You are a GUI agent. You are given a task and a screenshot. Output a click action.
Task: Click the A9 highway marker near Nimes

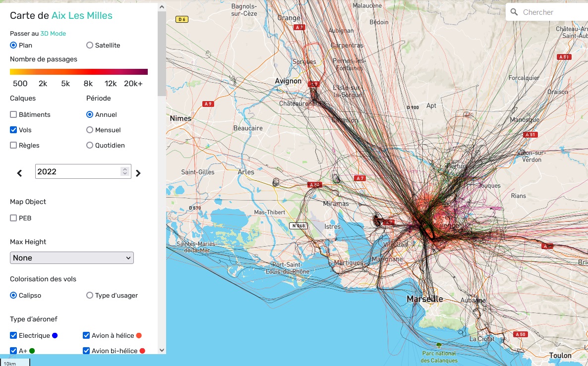point(208,104)
